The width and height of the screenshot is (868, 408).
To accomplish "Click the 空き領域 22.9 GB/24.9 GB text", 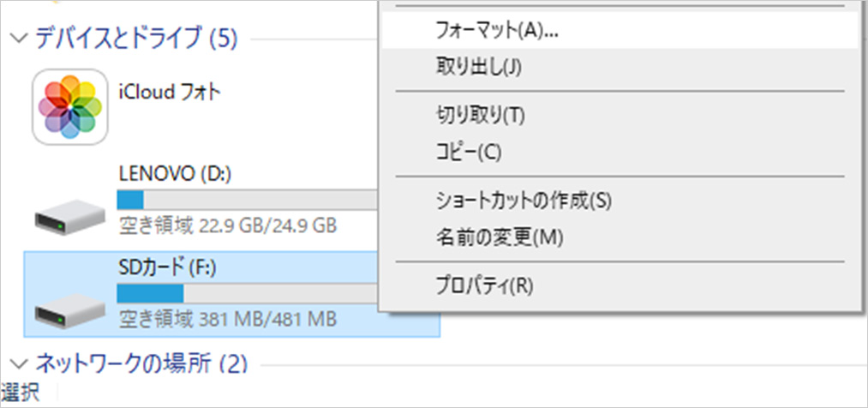I will (226, 226).
